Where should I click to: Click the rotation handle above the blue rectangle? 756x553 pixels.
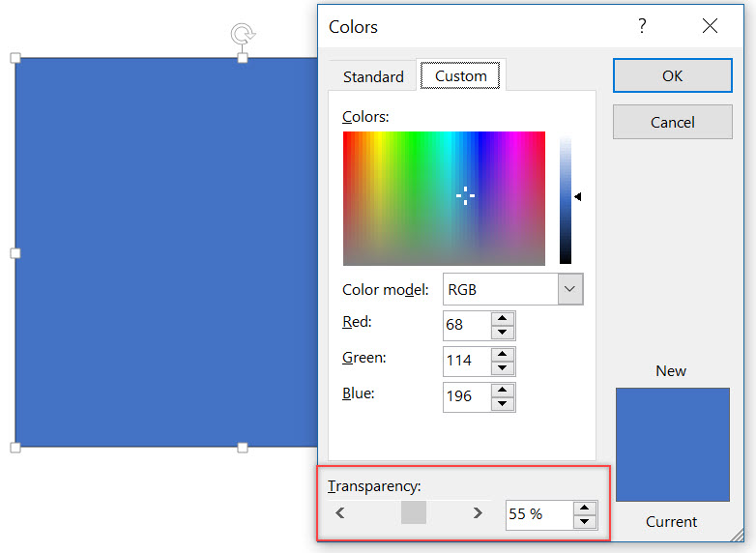point(243,34)
